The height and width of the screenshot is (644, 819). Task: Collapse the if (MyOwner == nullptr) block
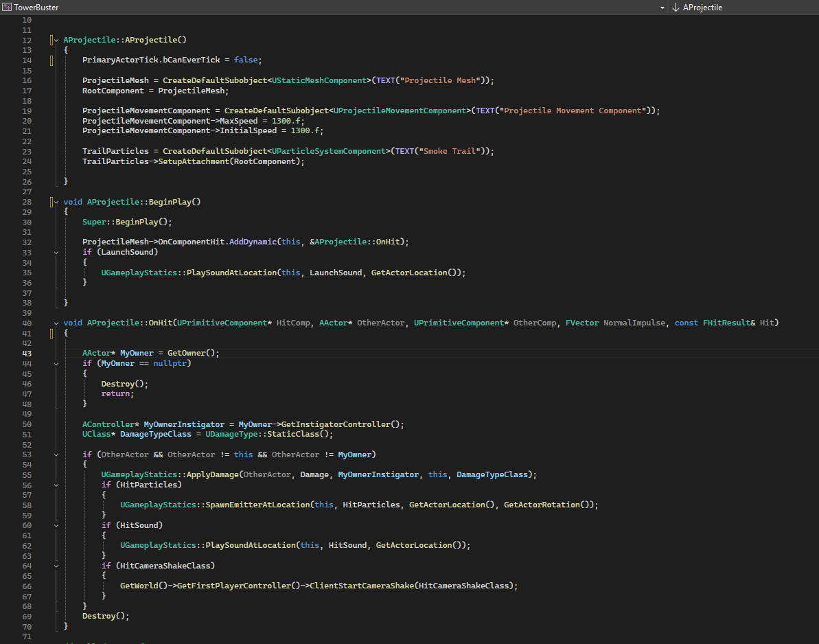[x=57, y=363]
